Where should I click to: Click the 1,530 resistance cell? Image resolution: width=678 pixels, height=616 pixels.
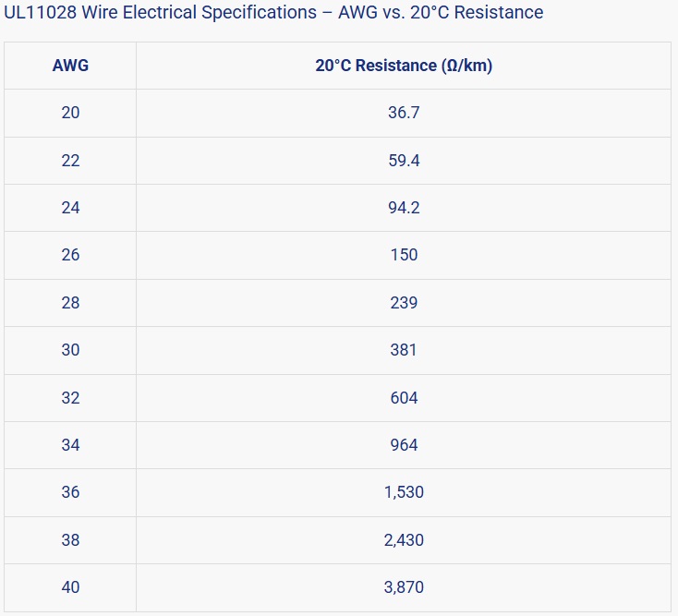(404, 492)
